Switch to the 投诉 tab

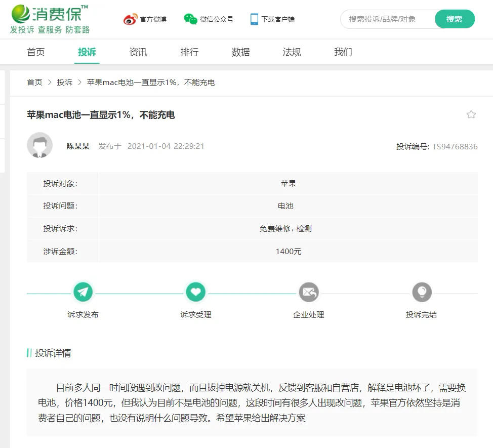87,52
